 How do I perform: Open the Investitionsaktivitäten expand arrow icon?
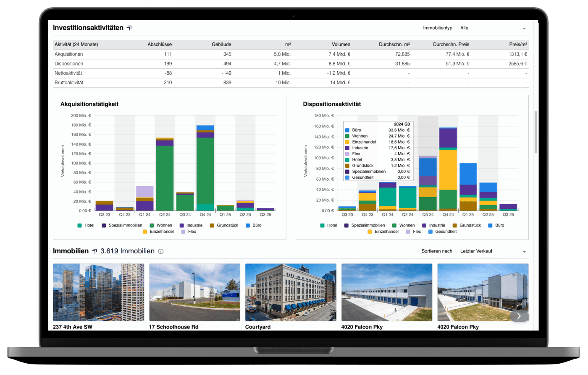click(x=129, y=28)
